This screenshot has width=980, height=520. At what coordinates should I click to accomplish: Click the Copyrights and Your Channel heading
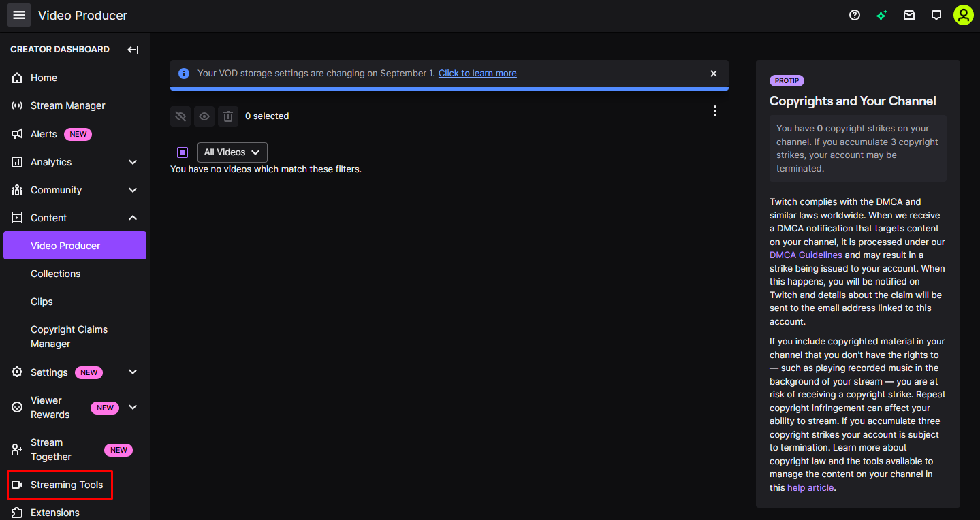coord(853,101)
